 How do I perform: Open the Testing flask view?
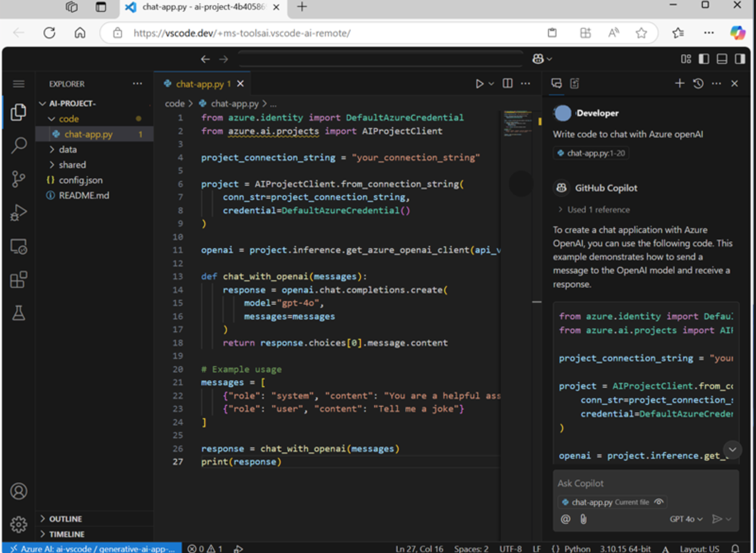(18, 313)
